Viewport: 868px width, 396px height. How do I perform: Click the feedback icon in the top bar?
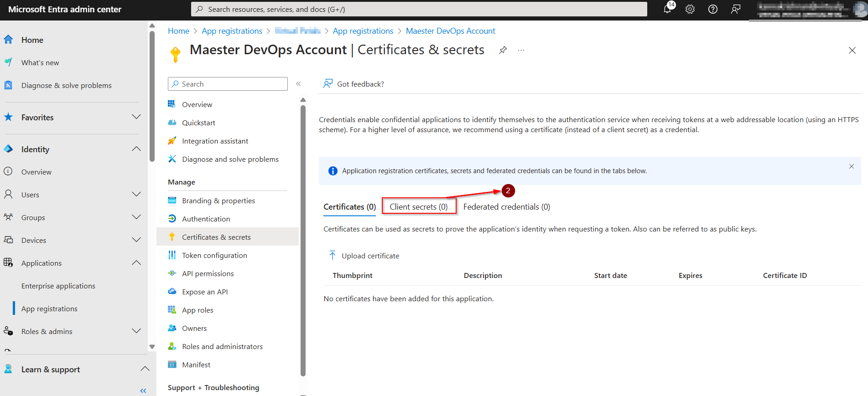(736, 9)
